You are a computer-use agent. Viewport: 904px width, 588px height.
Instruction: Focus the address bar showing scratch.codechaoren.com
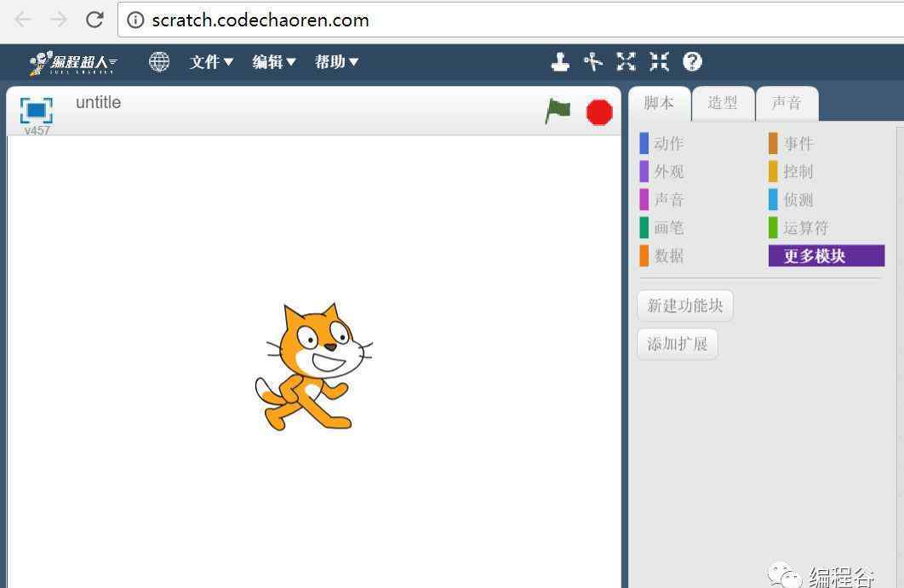tap(511, 20)
